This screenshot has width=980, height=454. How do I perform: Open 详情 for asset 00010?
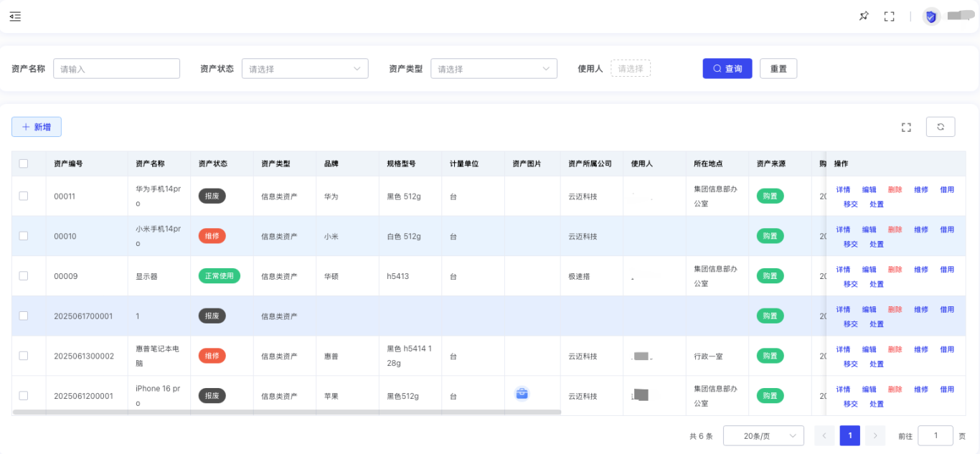tap(843, 230)
